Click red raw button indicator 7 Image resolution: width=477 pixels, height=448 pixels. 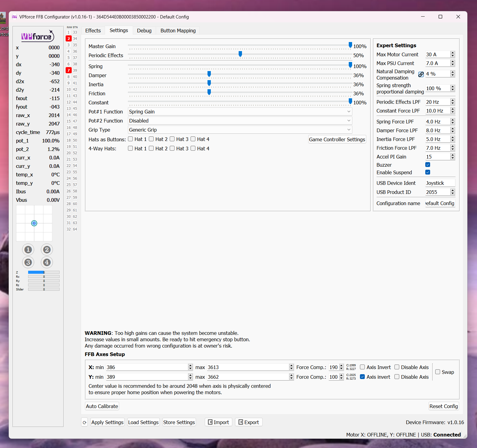(x=69, y=70)
